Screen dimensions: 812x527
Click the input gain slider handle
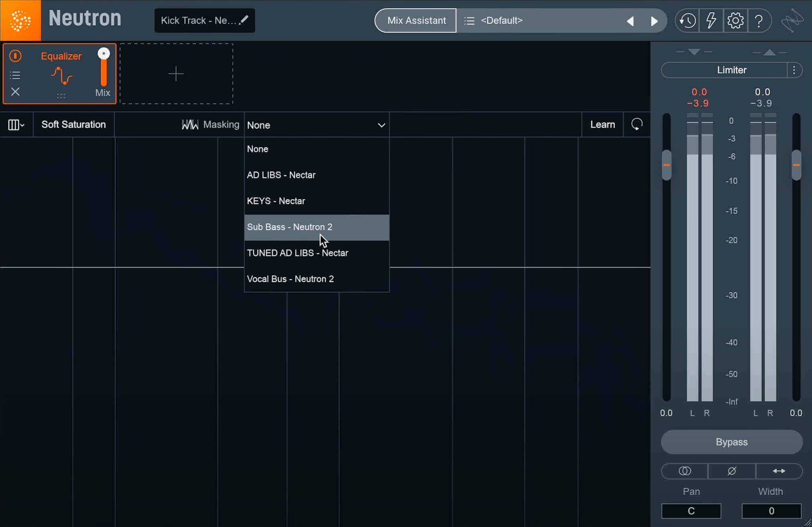[667, 165]
